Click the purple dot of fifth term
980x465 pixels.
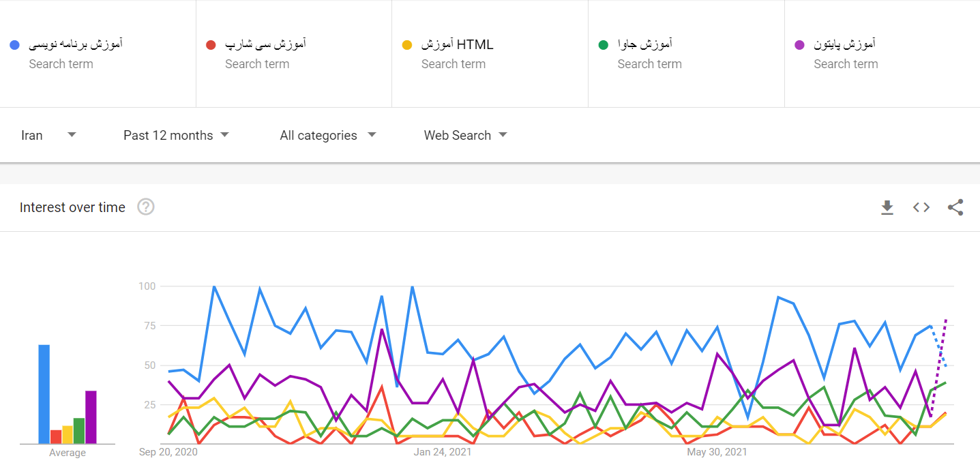coord(799,45)
